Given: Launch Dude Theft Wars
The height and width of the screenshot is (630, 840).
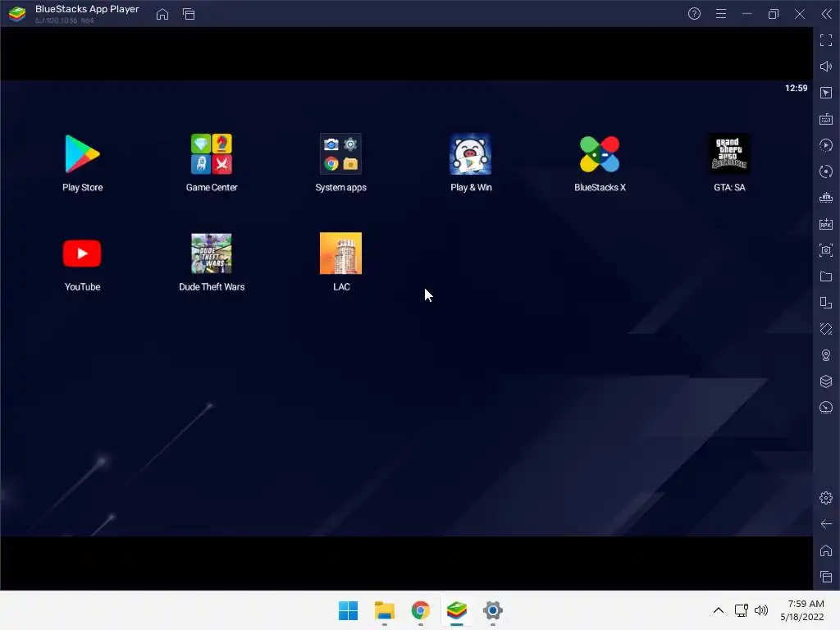Looking at the screenshot, I should coord(212,253).
